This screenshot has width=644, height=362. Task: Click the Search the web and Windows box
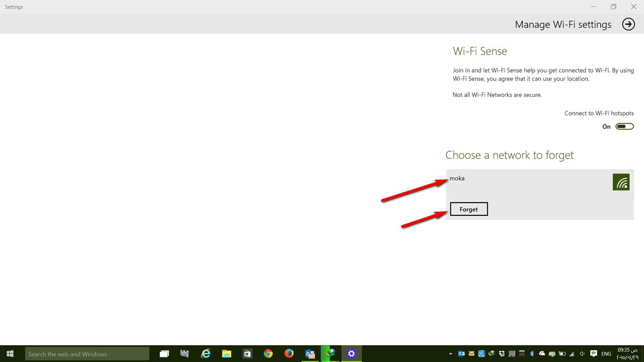pyautogui.click(x=87, y=354)
